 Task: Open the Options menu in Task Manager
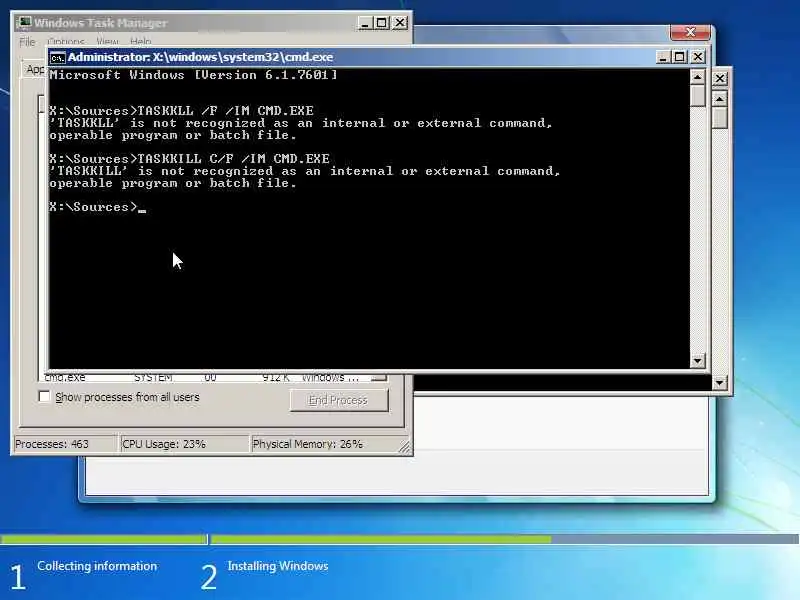(x=66, y=41)
